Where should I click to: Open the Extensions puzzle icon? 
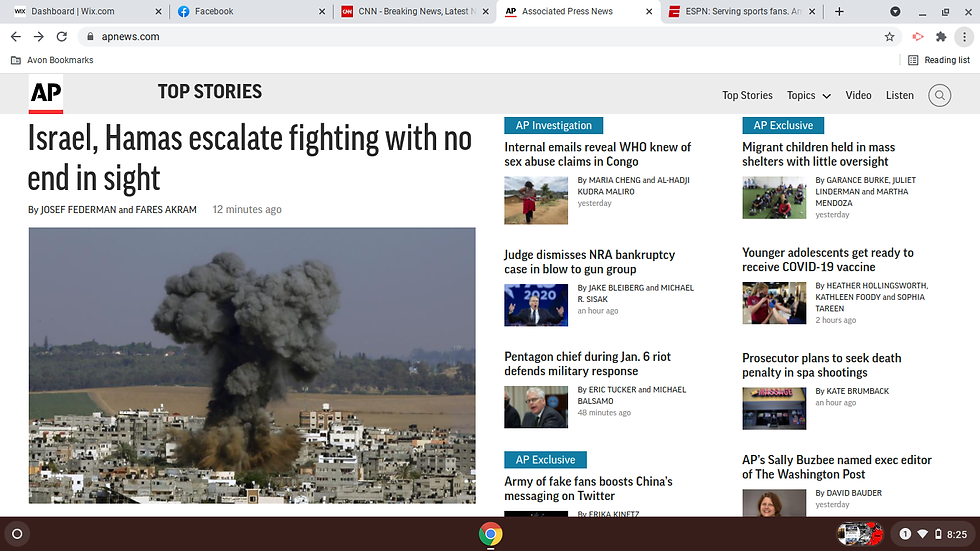point(941,37)
